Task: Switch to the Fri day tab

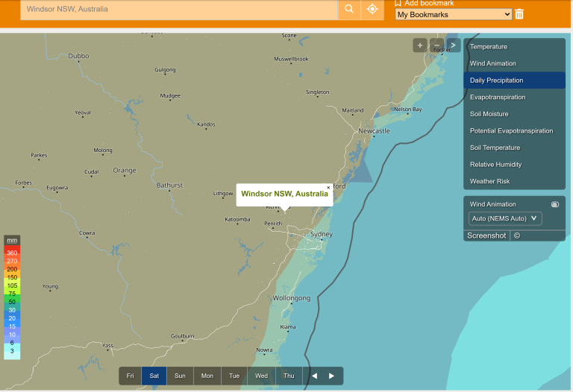Action: (130, 376)
